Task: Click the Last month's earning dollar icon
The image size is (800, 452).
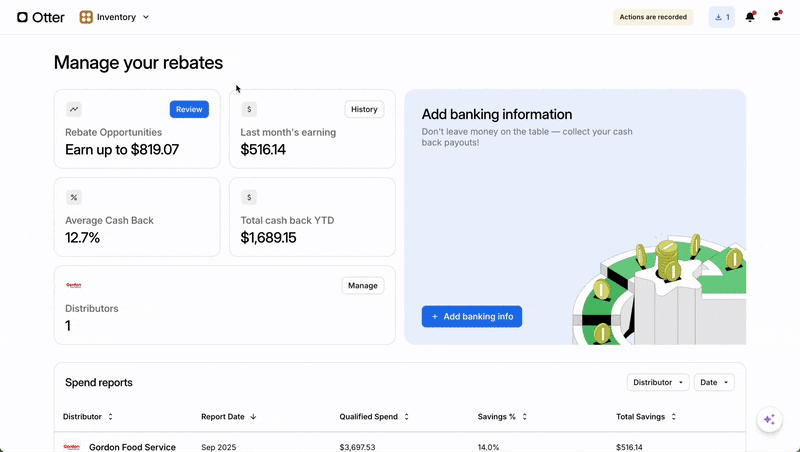Action: 249,109
